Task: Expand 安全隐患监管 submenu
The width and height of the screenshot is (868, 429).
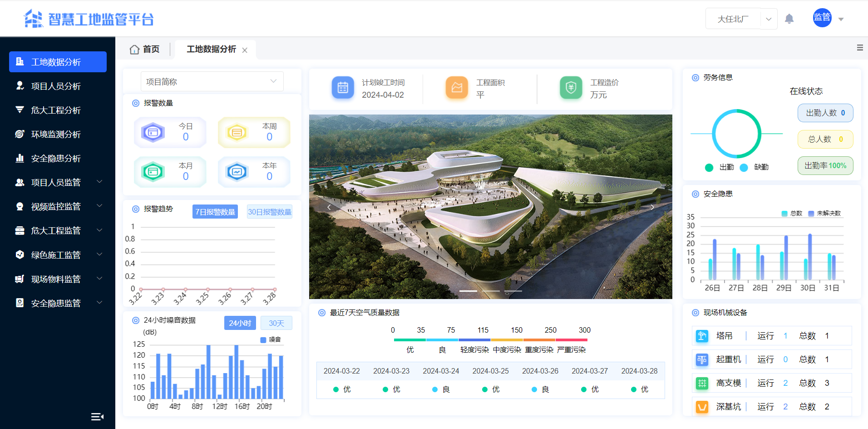Action: point(58,303)
